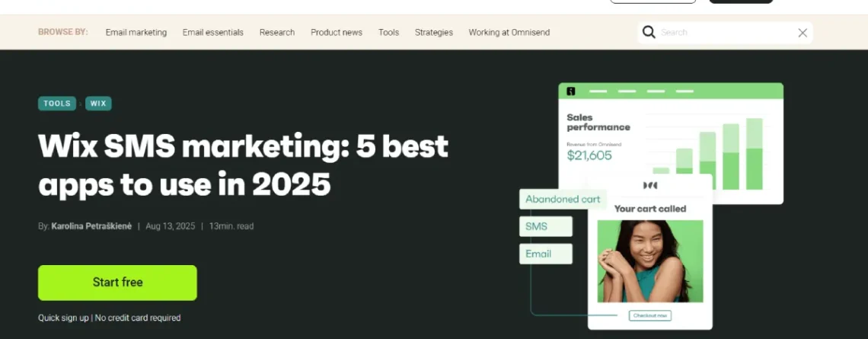
Task: Browse the Research category
Action: (277, 32)
